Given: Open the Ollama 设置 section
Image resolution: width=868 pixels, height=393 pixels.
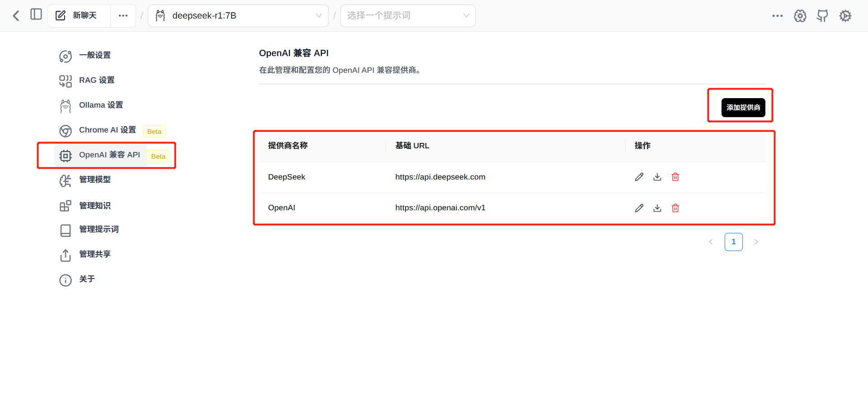Looking at the screenshot, I should (x=101, y=105).
